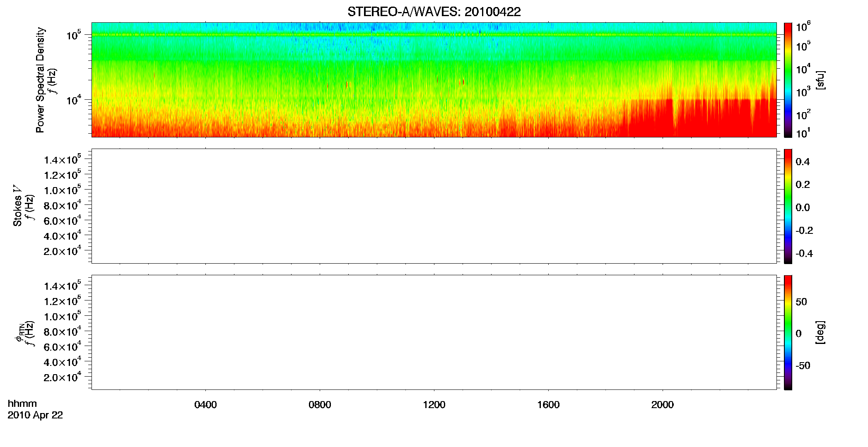Click the "2010 Apr 22" date label
868x447 pixels.
pyautogui.click(x=35, y=415)
